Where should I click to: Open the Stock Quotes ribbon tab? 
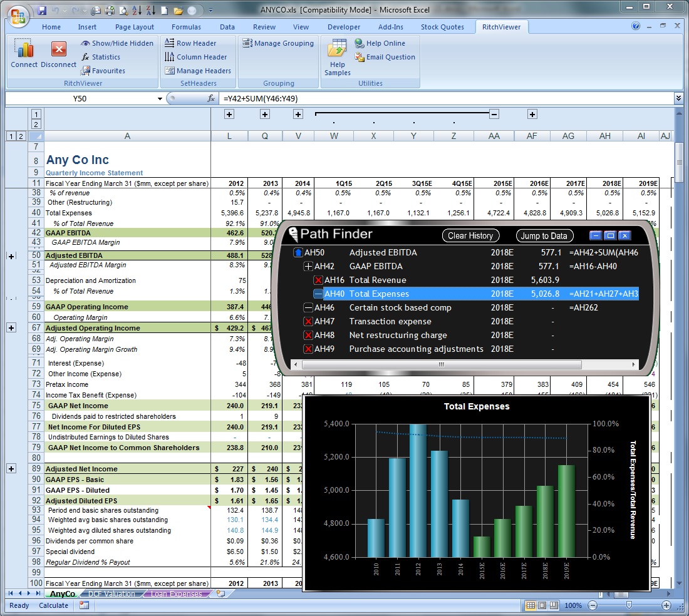pyautogui.click(x=442, y=27)
